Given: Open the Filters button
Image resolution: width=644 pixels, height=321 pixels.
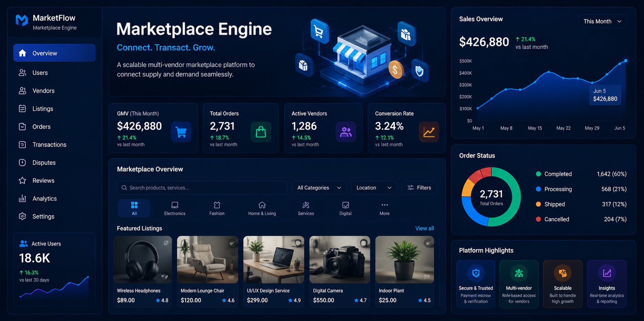Looking at the screenshot, I should pos(419,188).
